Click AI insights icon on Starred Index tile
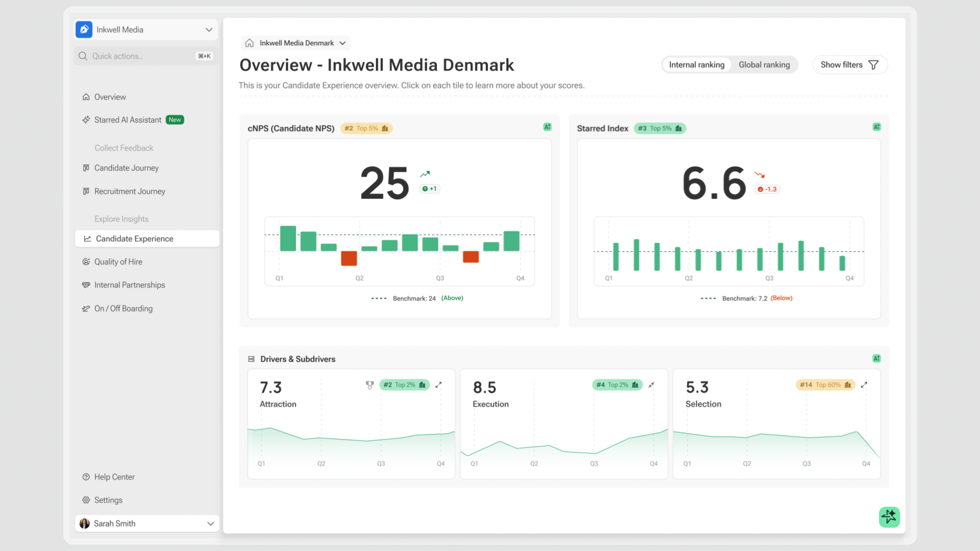Image resolution: width=980 pixels, height=551 pixels. pos(876,127)
